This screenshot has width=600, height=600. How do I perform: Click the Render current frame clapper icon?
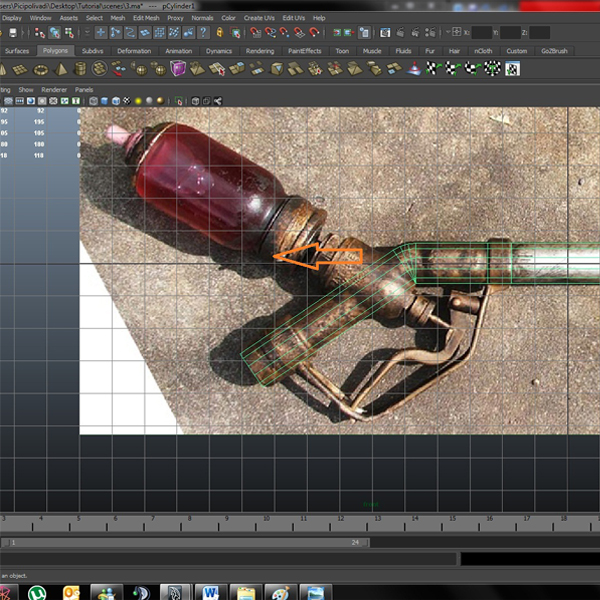[400, 33]
